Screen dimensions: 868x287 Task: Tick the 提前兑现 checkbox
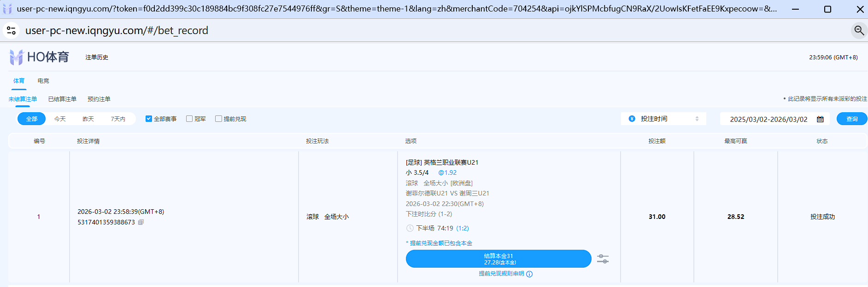[219, 119]
